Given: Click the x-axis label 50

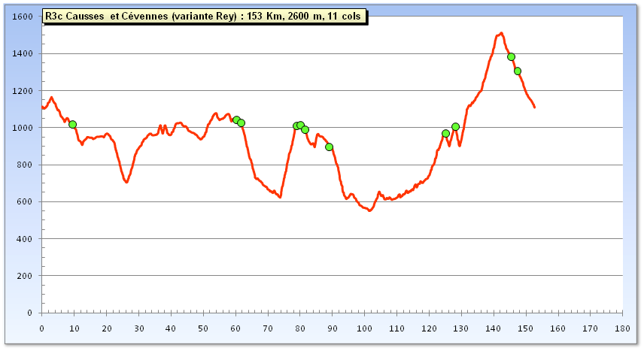Looking at the screenshot, I should (203, 328).
